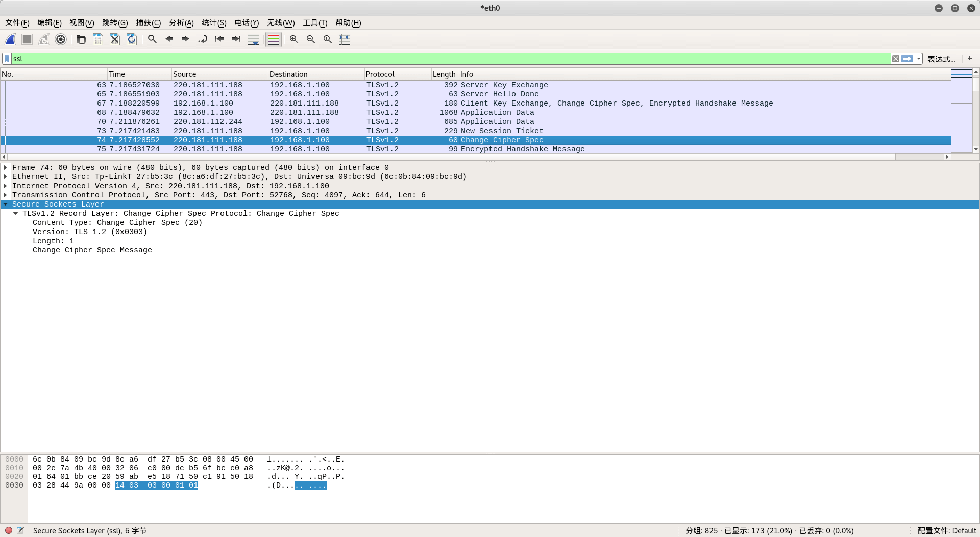Click the expert information red circle
Viewport: 980px width, 537px height.
[9, 530]
